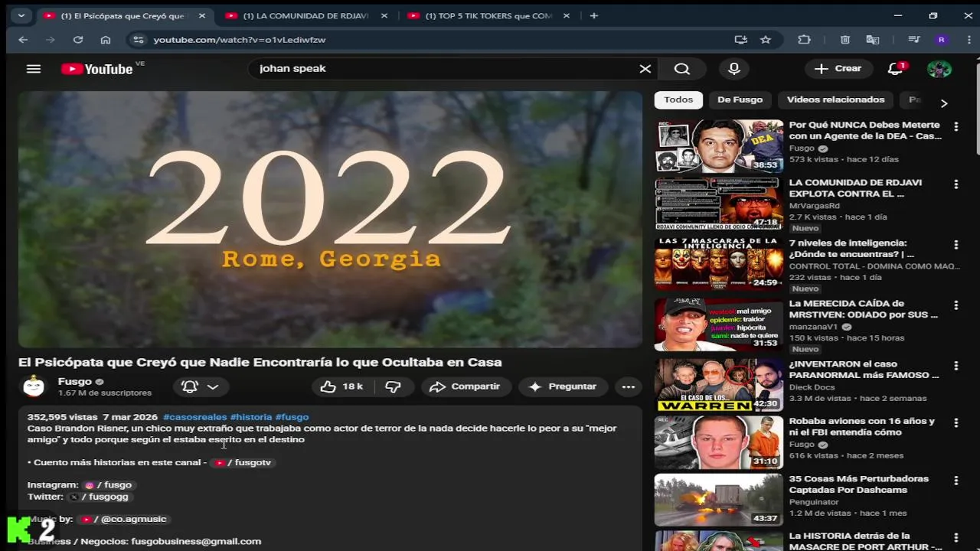The width and height of the screenshot is (980, 551).
Task: Open the fusgotv channel link
Action: pos(243,462)
